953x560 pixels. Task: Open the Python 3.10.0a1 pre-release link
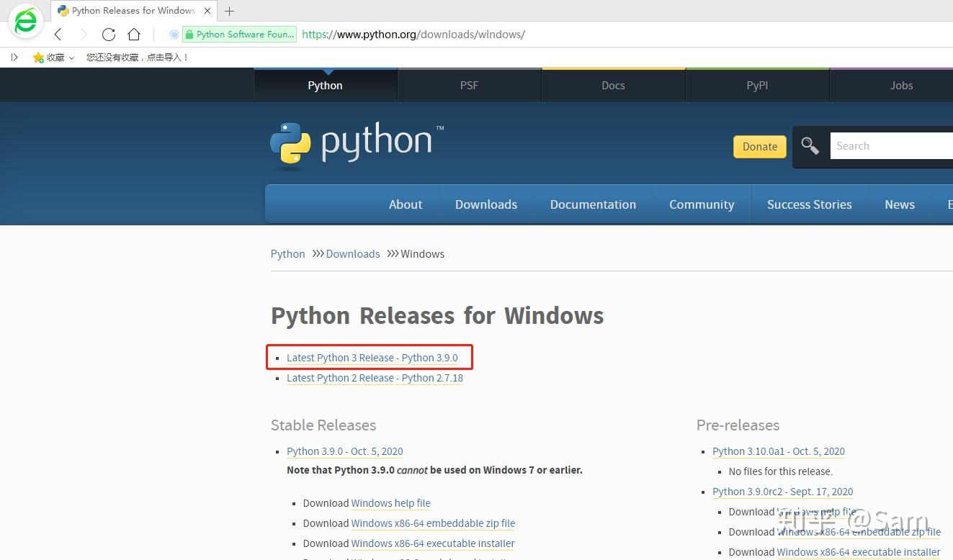click(779, 451)
